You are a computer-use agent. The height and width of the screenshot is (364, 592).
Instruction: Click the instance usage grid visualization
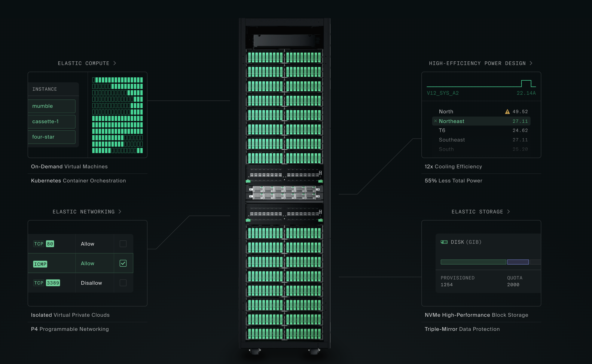click(117, 115)
